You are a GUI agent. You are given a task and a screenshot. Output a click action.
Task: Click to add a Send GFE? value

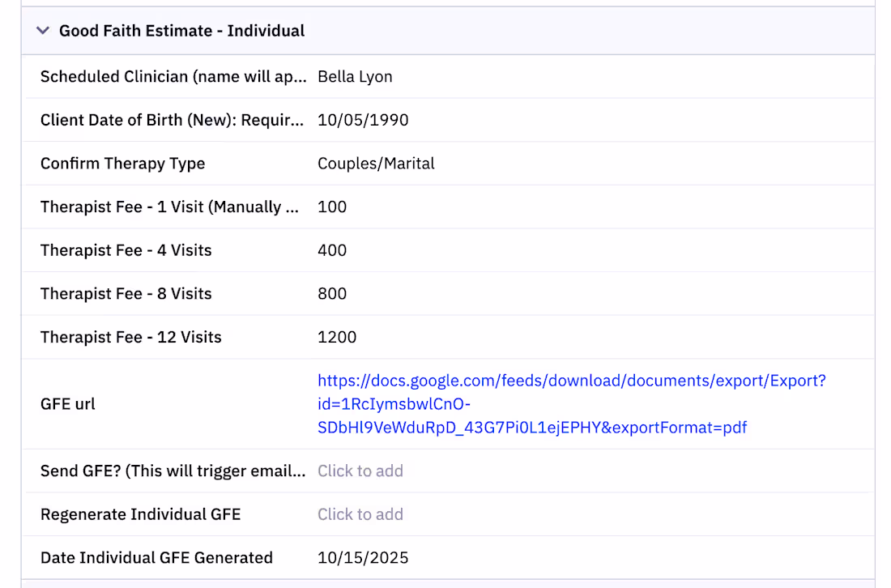[360, 471]
